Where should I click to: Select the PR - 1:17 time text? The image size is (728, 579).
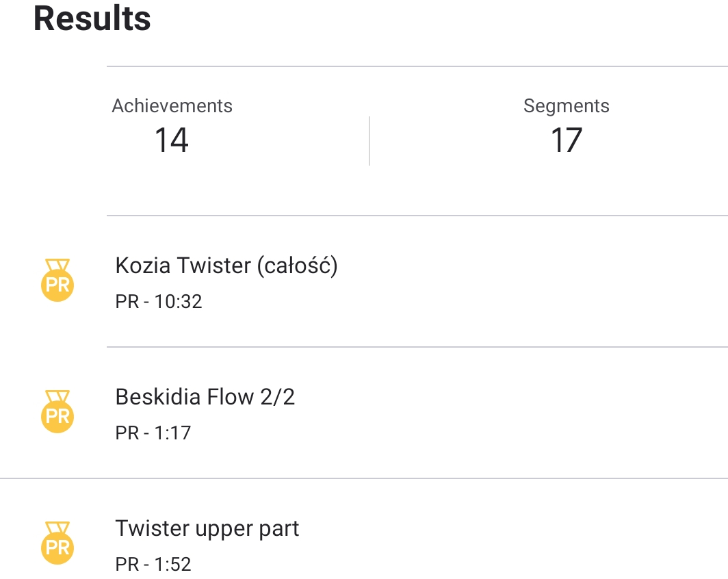[x=153, y=433]
